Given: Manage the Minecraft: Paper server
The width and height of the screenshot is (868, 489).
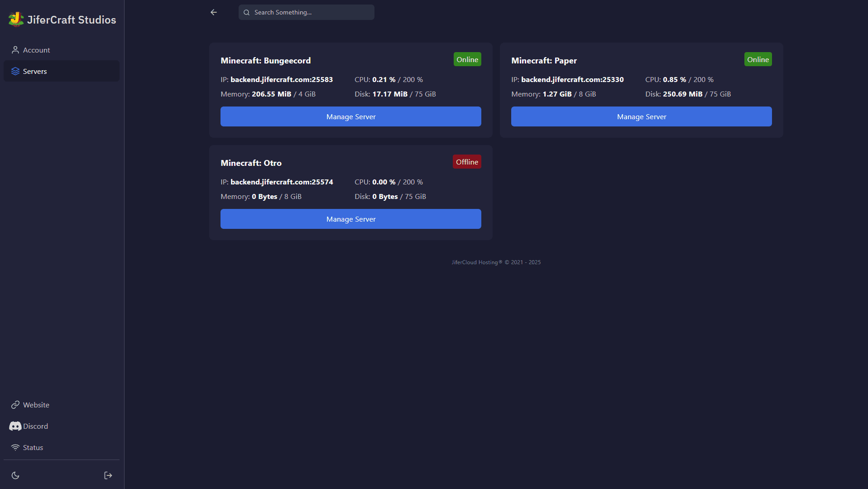Looking at the screenshot, I should click(x=641, y=116).
